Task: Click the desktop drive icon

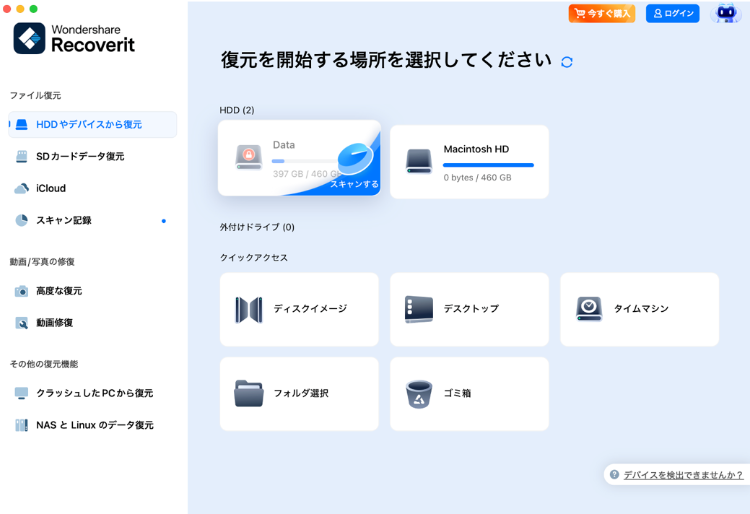Action: (419, 309)
